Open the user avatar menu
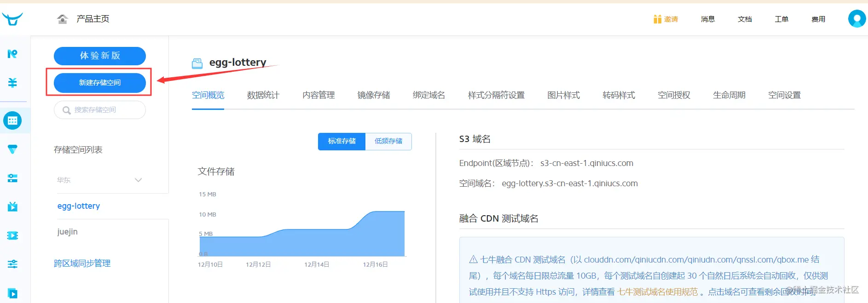Viewport: 868px width, 303px height. point(856,19)
